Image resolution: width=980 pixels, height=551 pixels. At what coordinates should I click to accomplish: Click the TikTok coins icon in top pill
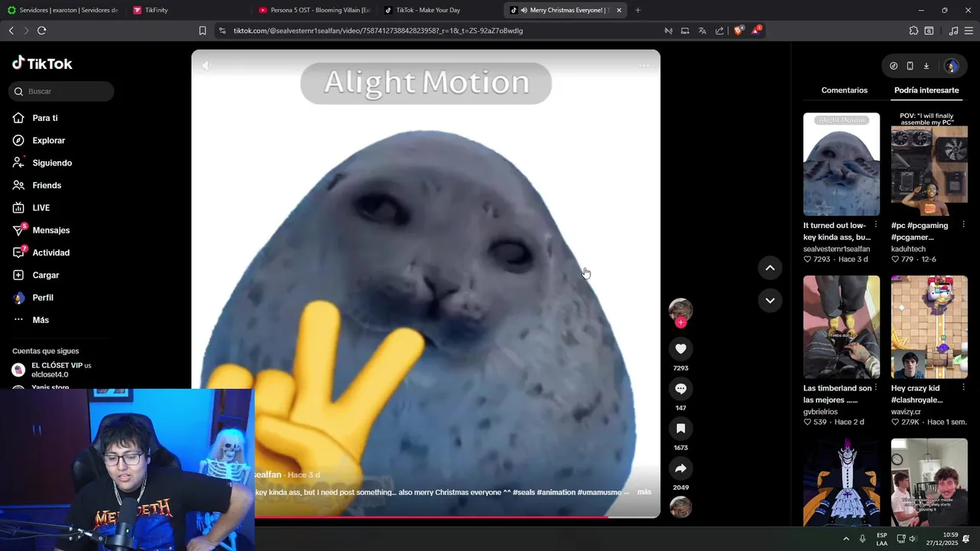coord(893,66)
